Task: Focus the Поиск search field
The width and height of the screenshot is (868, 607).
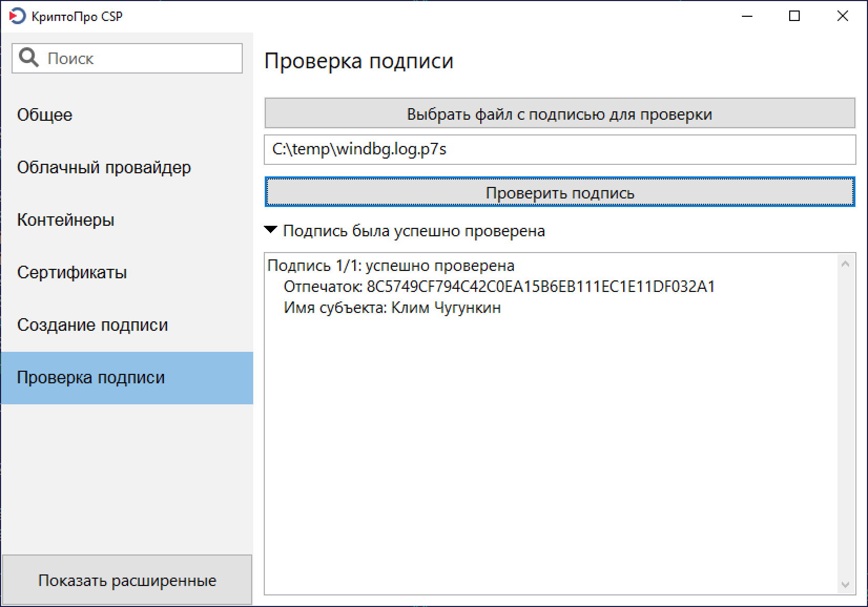Action: (x=142, y=58)
